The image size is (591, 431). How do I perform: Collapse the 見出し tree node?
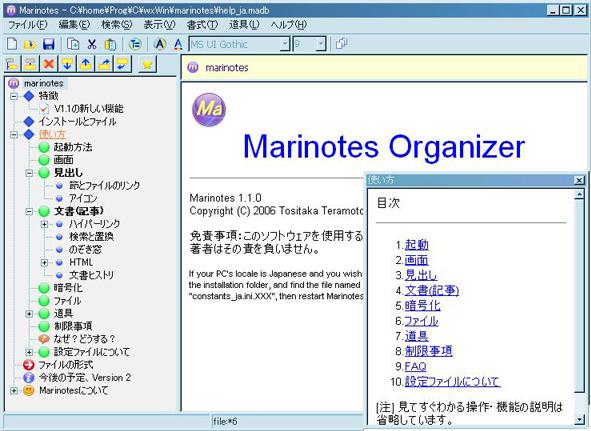tap(29, 173)
